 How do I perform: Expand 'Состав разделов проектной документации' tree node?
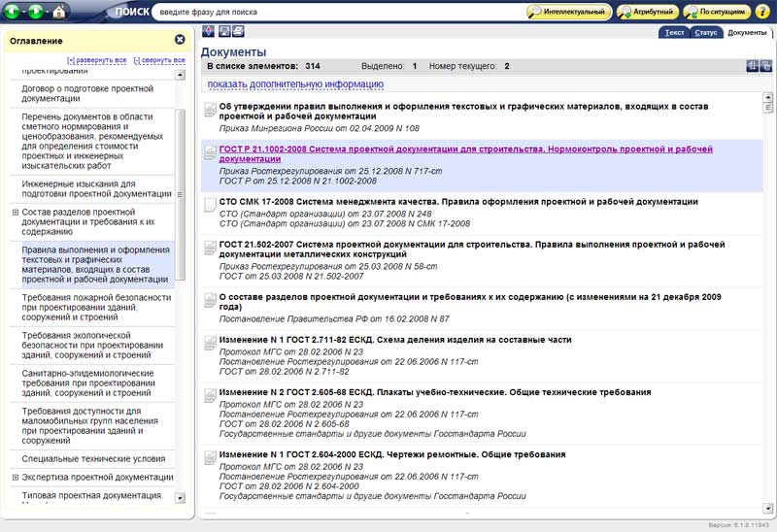point(16,212)
